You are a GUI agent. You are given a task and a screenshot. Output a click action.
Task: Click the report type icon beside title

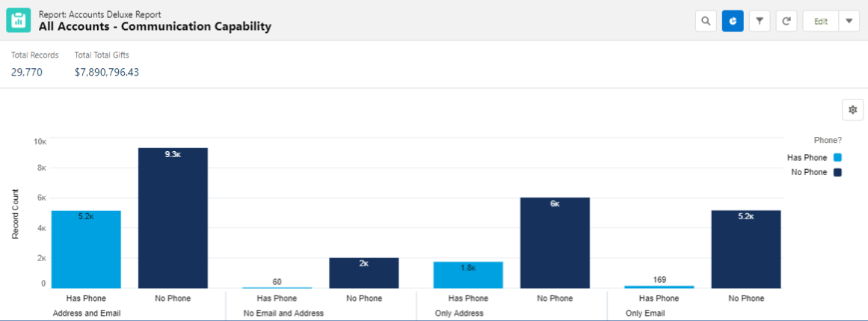(x=19, y=20)
